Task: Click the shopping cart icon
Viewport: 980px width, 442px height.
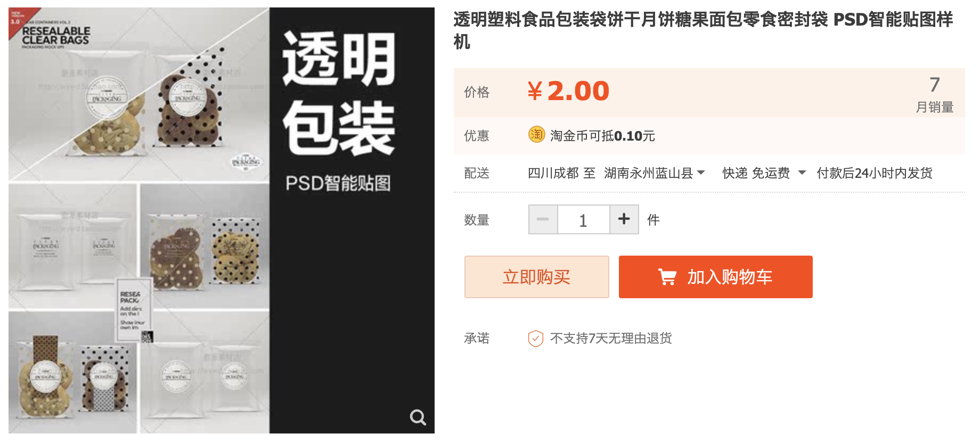Action: (667, 277)
